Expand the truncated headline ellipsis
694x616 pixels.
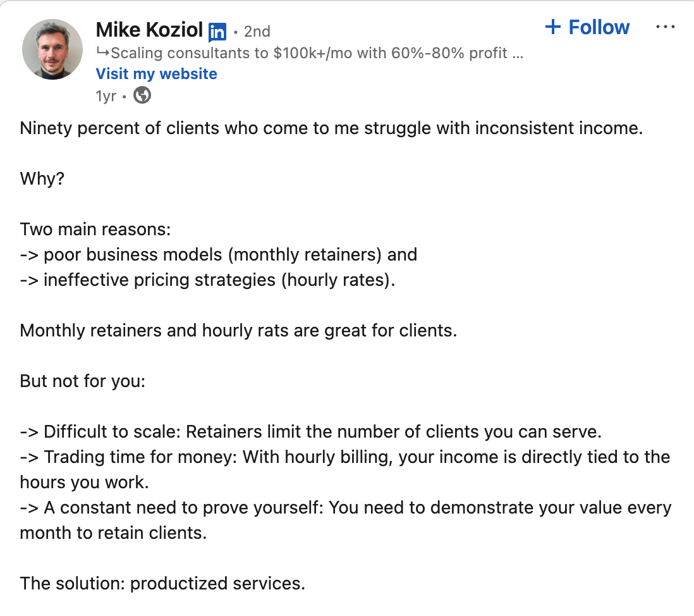[518, 55]
